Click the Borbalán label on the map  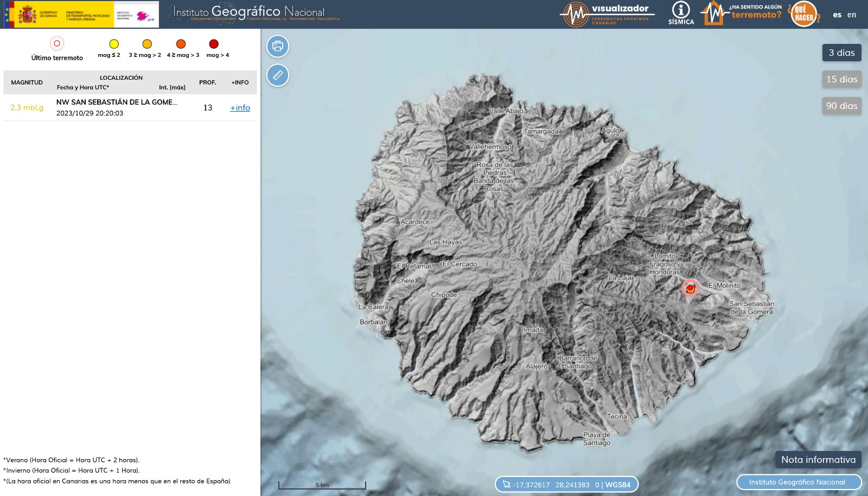click(374, 322)
